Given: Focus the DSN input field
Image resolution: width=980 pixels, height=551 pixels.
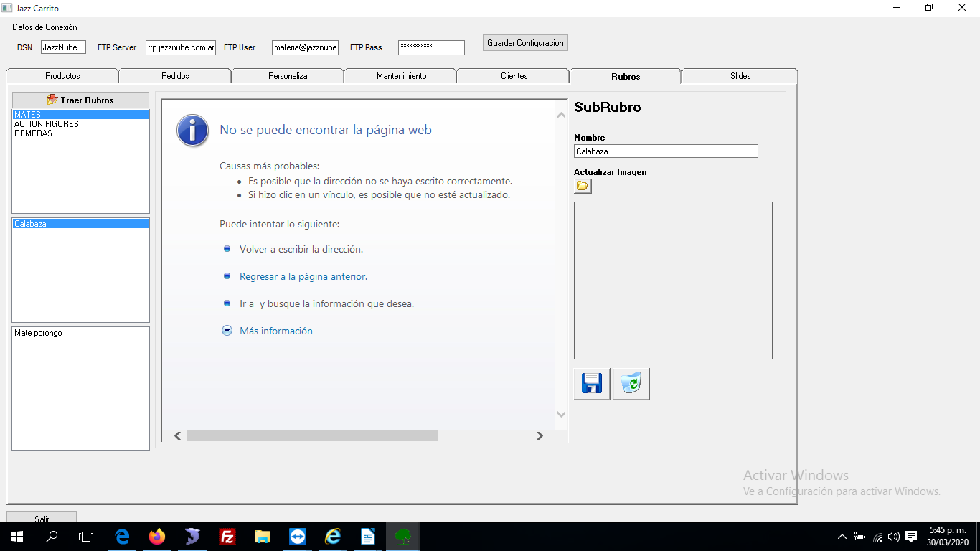Looking at the screenshot, I should (x=63, y=47).
